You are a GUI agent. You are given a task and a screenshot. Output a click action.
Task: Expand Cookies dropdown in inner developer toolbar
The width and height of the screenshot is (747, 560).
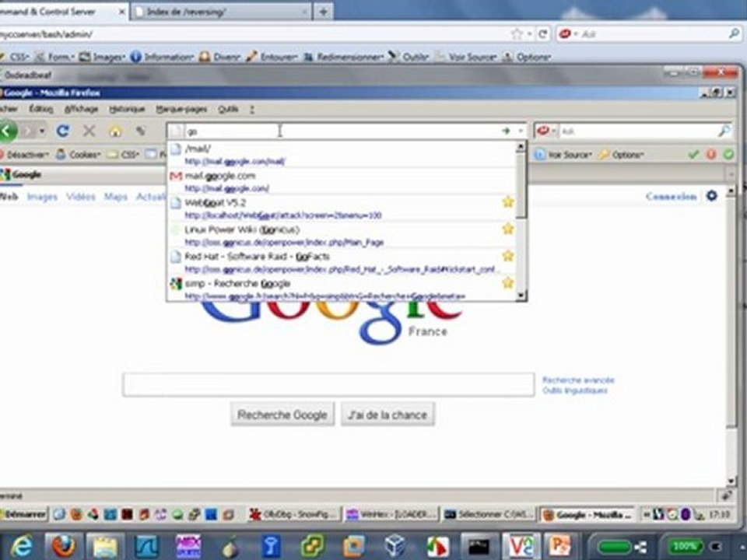point(78,154)
